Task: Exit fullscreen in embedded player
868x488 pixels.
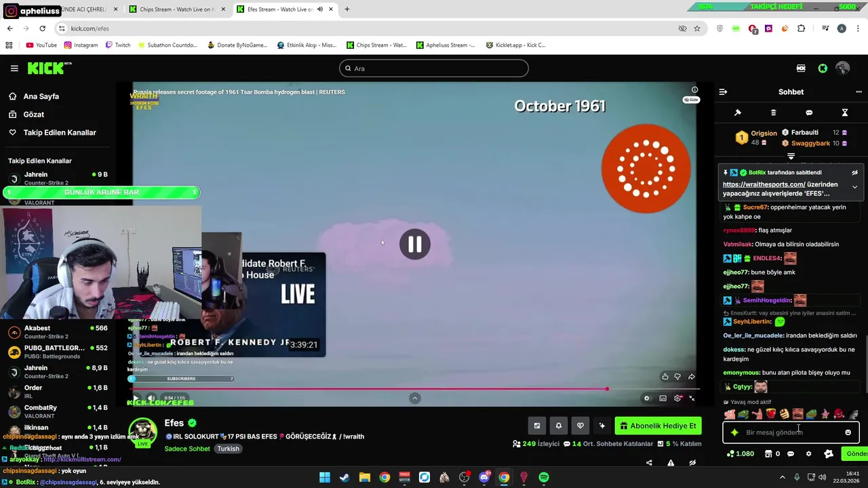Action: pos(692,399)
